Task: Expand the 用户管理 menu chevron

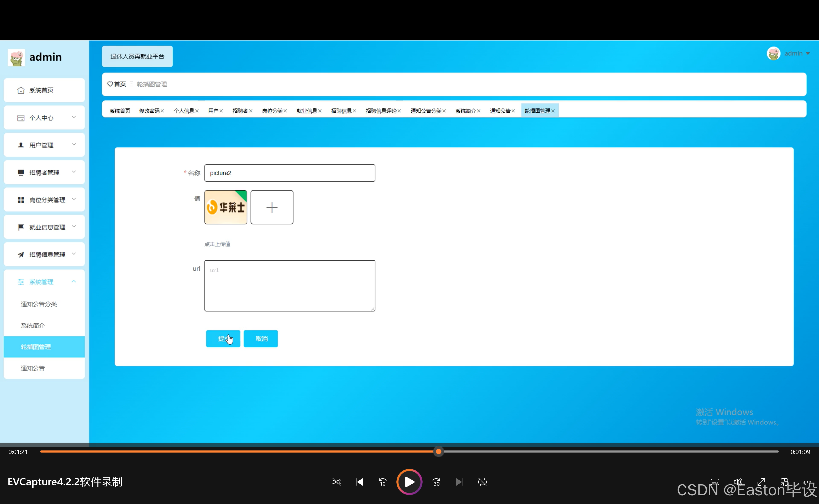Action: pyautogui.click(x=74, y=144)
